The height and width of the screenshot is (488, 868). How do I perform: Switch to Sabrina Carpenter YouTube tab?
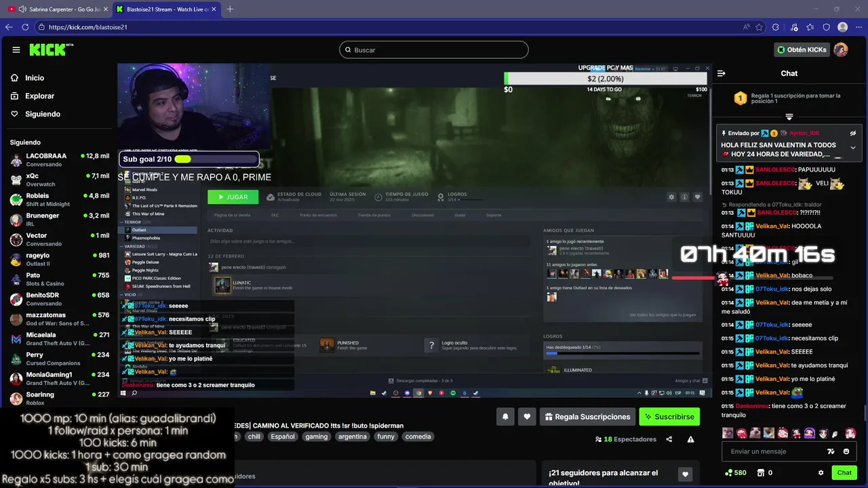tap(58, 9)
